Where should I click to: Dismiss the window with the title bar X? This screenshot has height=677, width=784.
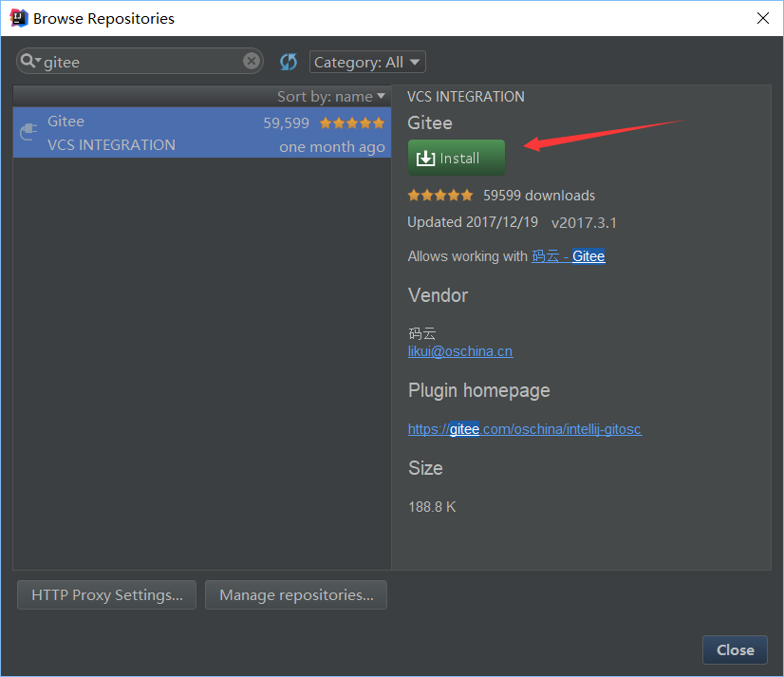[762, 18]
